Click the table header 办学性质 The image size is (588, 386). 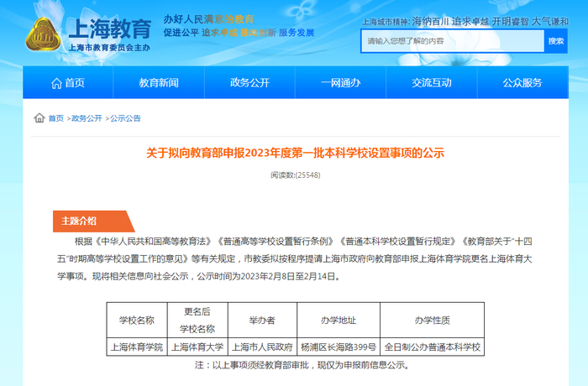pyautogui.click(x=432, y=321)
